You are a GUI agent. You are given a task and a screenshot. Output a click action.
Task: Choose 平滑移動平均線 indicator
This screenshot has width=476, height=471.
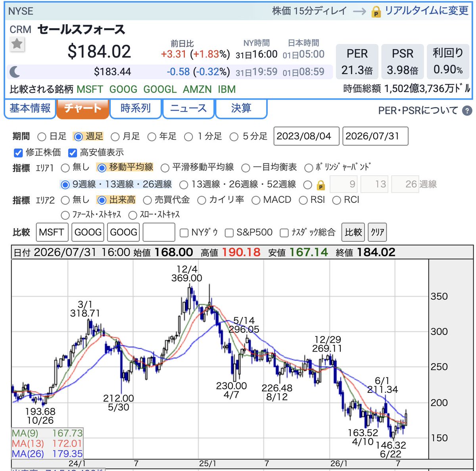[x=165, y=168]
